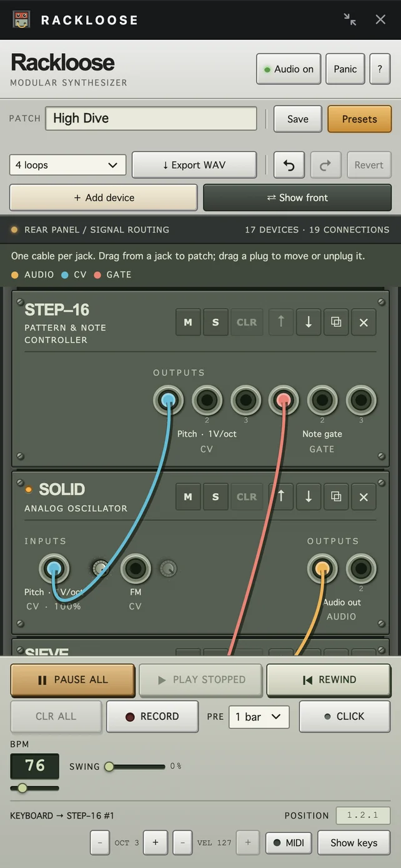
Task: Turn the SOLID FM amount knob
Action: pyautogui.click(x=168, y=569)
